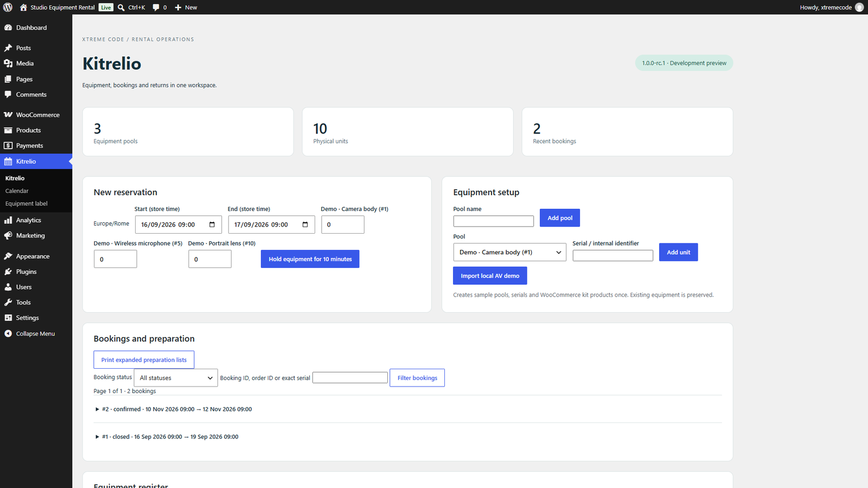
Task: Click the Add unit button
Action: (678, 252)
